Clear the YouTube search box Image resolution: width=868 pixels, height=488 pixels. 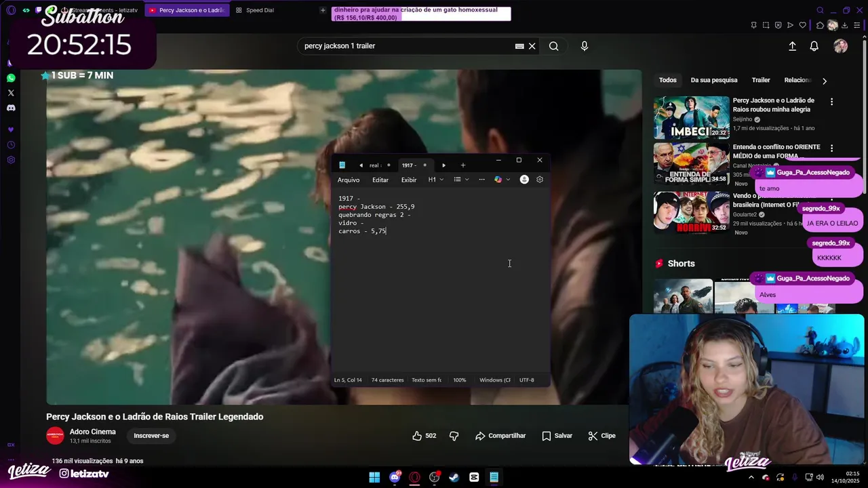[532, 46]
